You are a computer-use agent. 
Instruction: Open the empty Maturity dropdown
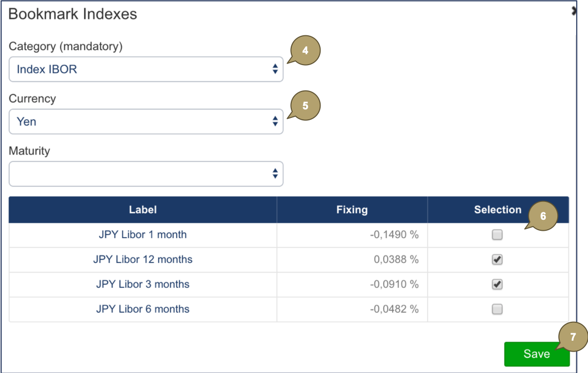pos(146,174)
